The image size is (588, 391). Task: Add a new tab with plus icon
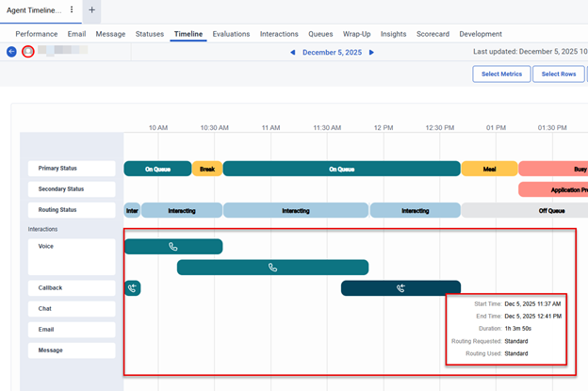pos(91,9)
